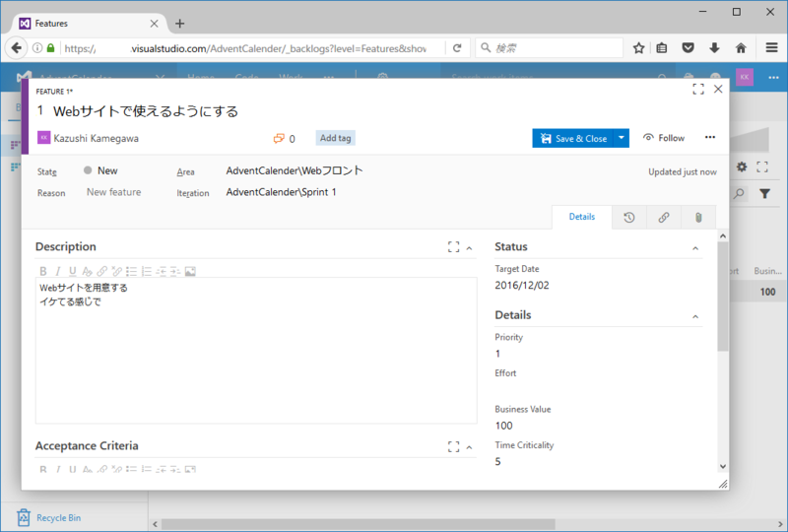Image resolution: width=788 pixels, height=532 pixels.
Task: Click the dialog scrollbar up arrow
Action: click(x=723, y=235)
